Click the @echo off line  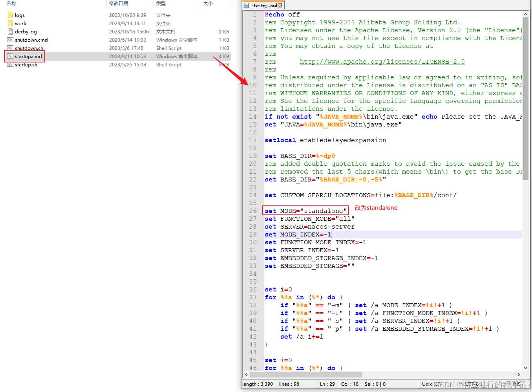pyautogui.click(x=282, y=15)
